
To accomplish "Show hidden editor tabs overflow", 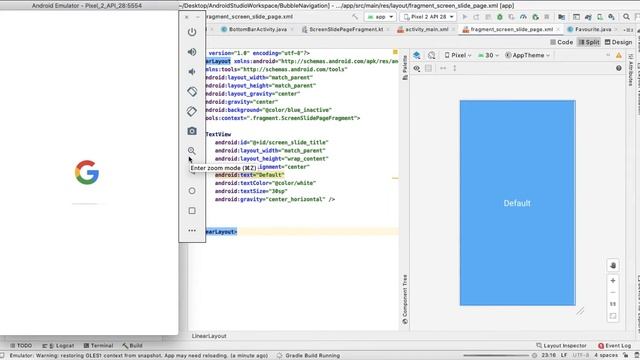I will click(628, 29).
